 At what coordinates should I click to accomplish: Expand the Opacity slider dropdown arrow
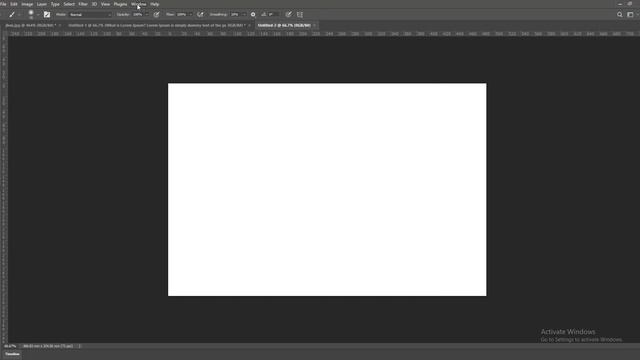pyautogui.click(x=147, y=14)
